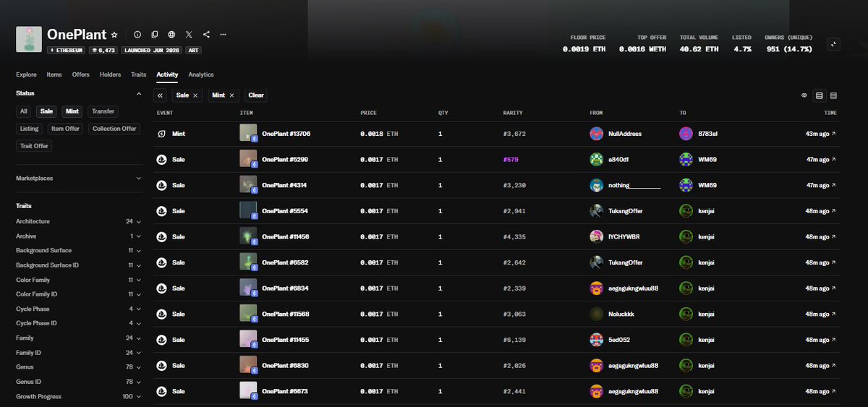Viewport: 868px width, 407px height.
Task: Click the OnePlant collection avatar image
Action: (x=29, y=40)
